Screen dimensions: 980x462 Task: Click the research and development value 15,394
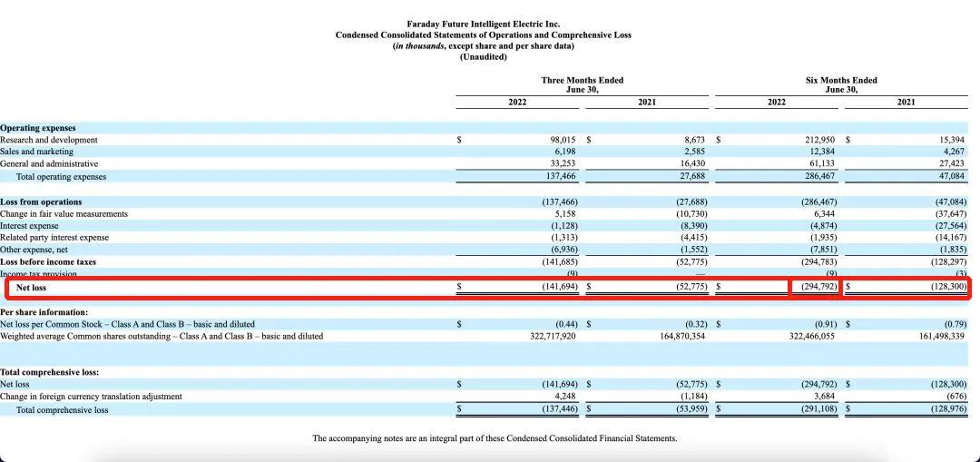[953, 140]
